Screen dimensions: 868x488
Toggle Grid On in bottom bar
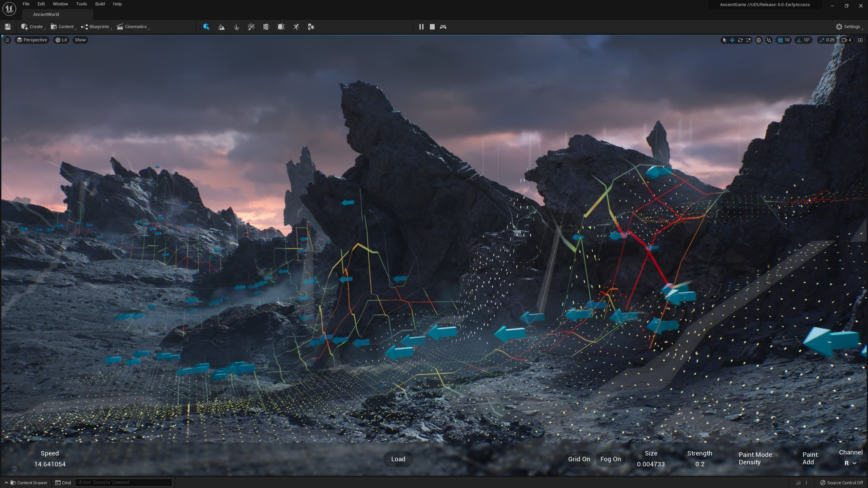pos(579,459)
